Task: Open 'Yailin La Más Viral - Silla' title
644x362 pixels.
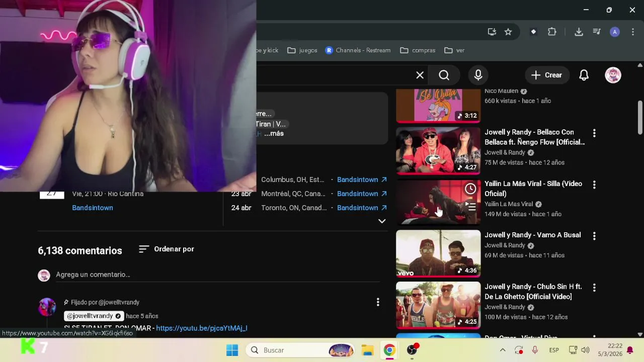Action: coord(533,189)
